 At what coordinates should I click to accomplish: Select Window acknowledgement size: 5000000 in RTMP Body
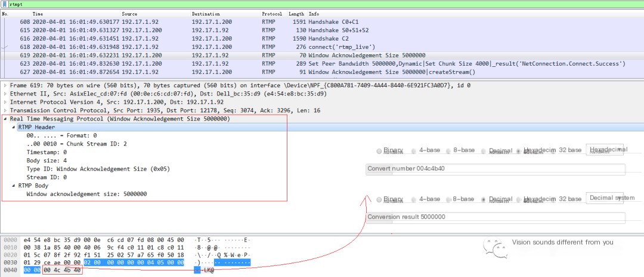(86, 194)
